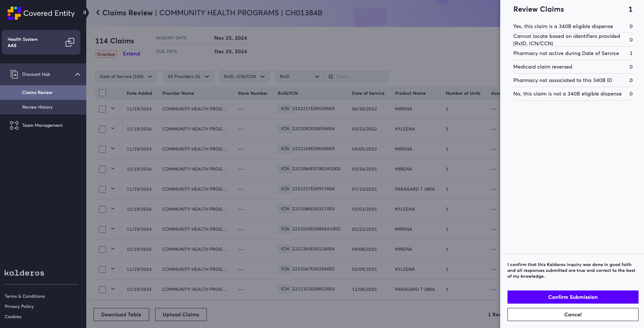Go back using the Claims Review arrow
The image size is (644, 328).
(x=98, y=13)
